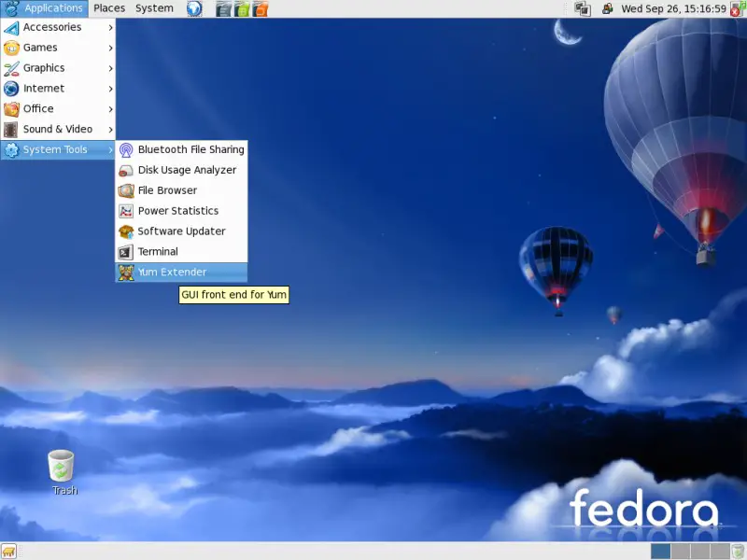Select the System Tools menu entry
Screen dimensions: 747x560
click(58, 150)
